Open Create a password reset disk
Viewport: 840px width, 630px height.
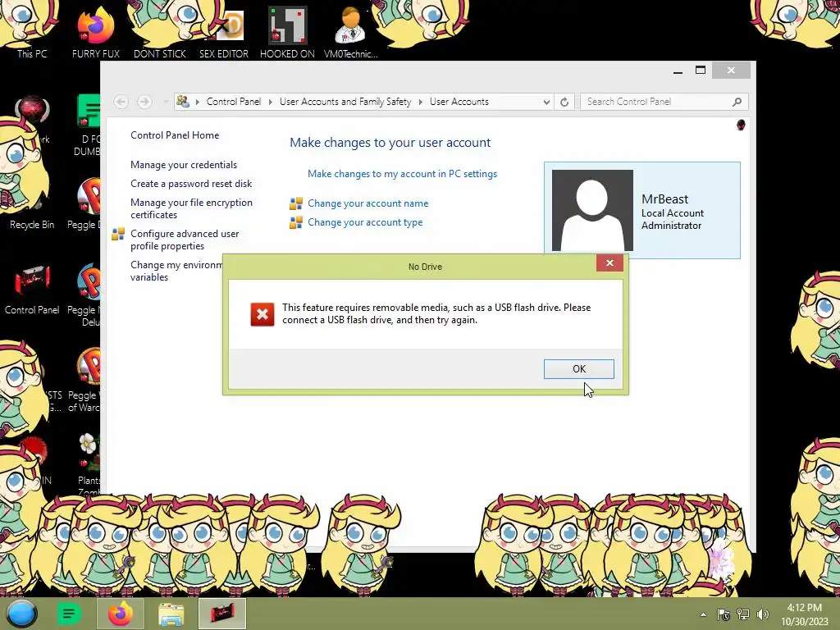tap(191, 183)
